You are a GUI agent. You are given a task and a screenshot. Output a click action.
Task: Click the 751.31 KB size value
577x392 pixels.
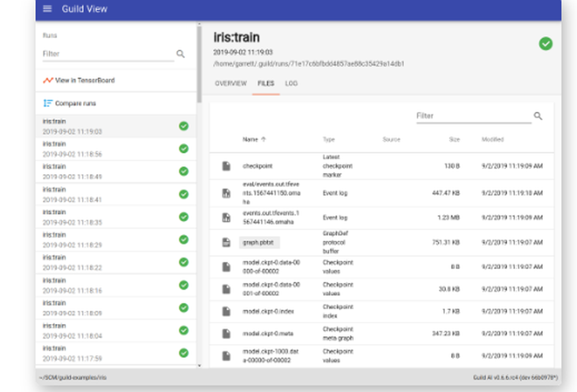[x=445, y=242]
